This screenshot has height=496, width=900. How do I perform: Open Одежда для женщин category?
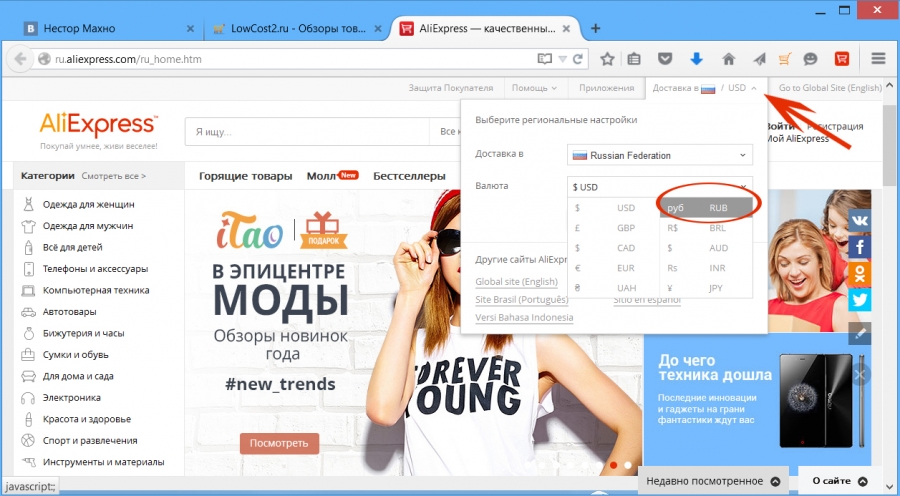(88, 204)
